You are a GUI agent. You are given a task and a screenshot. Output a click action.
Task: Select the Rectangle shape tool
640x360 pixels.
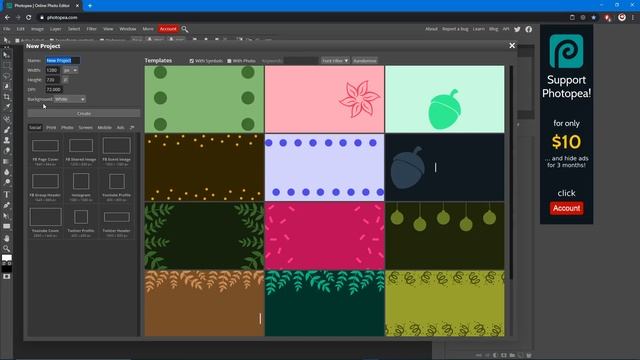tap(7, 226)
